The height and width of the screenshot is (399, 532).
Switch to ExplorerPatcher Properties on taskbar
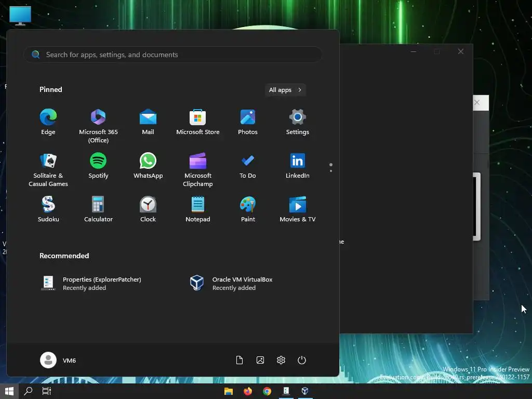point(286,391)
